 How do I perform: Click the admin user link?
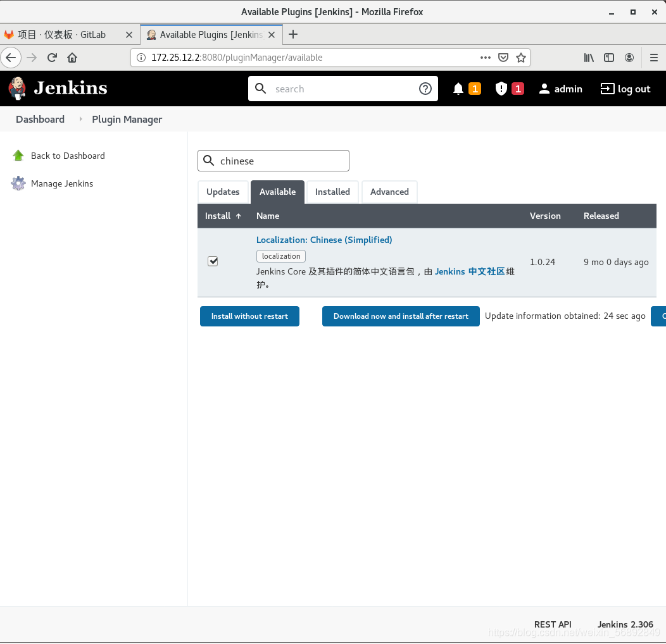coord(561,89)
